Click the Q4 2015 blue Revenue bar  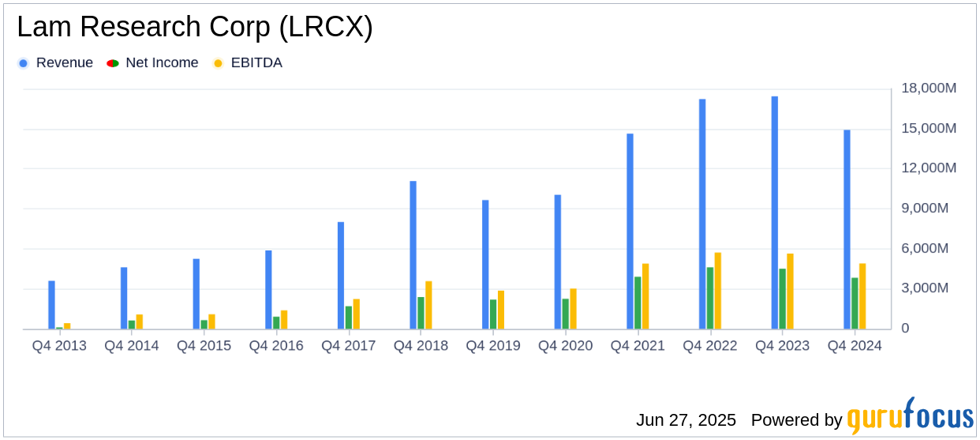(x=196, y=294)
